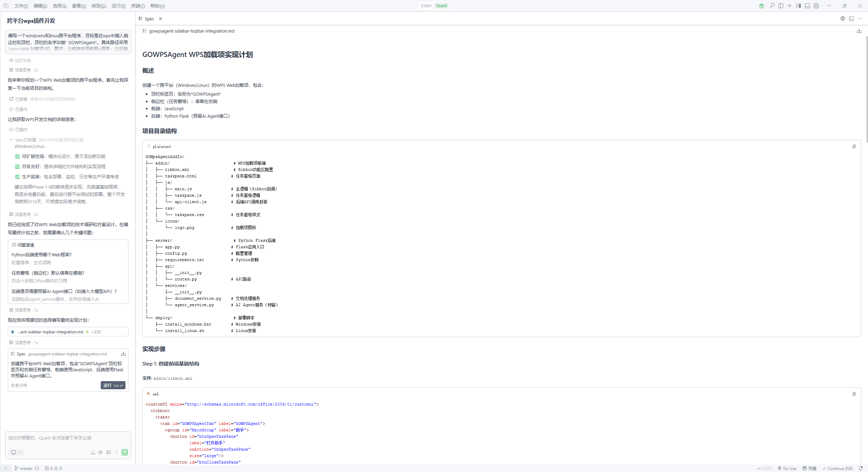Click the 运行 run button on Spec card
The height and width of the screenshot is (472, 868).
point(113,386)
